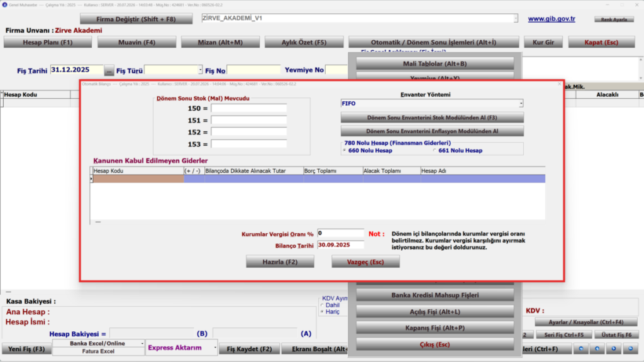Click Kurumlar Vergisi Oranı % field

340,234
